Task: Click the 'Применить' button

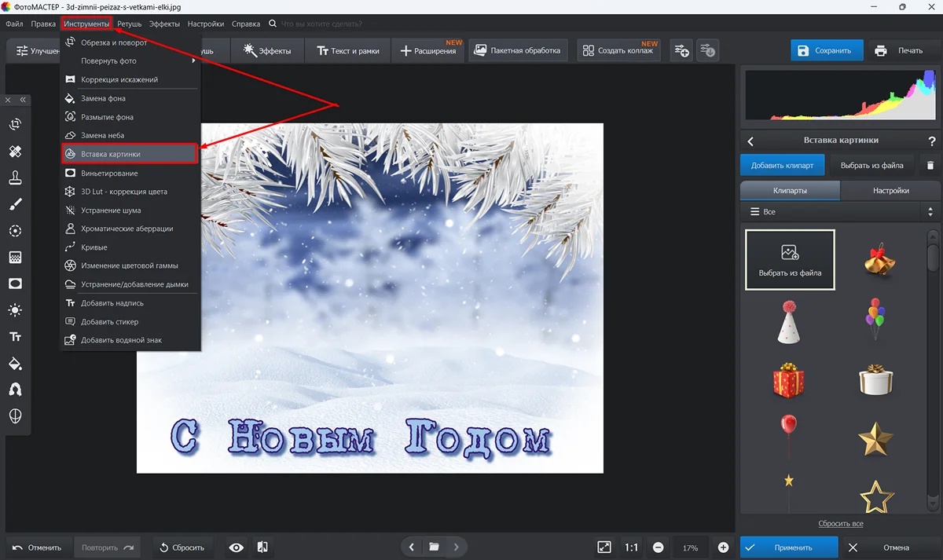Action: click(x=788, y=547)
